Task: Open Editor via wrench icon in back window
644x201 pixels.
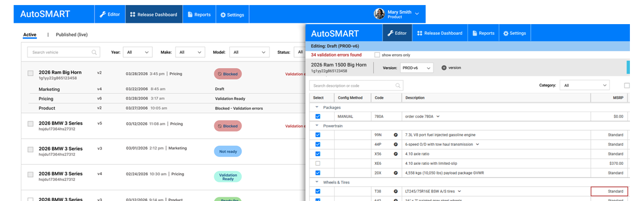Action: 103,15
